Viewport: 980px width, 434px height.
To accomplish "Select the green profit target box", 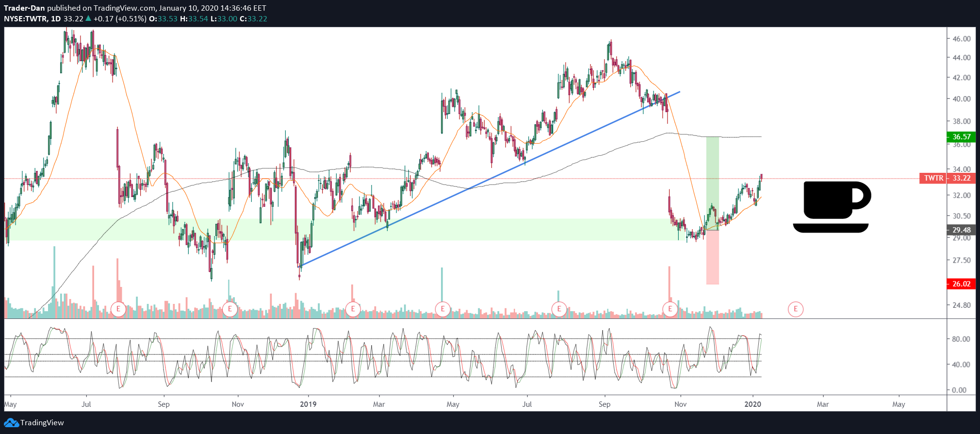I will coord(713,183).
